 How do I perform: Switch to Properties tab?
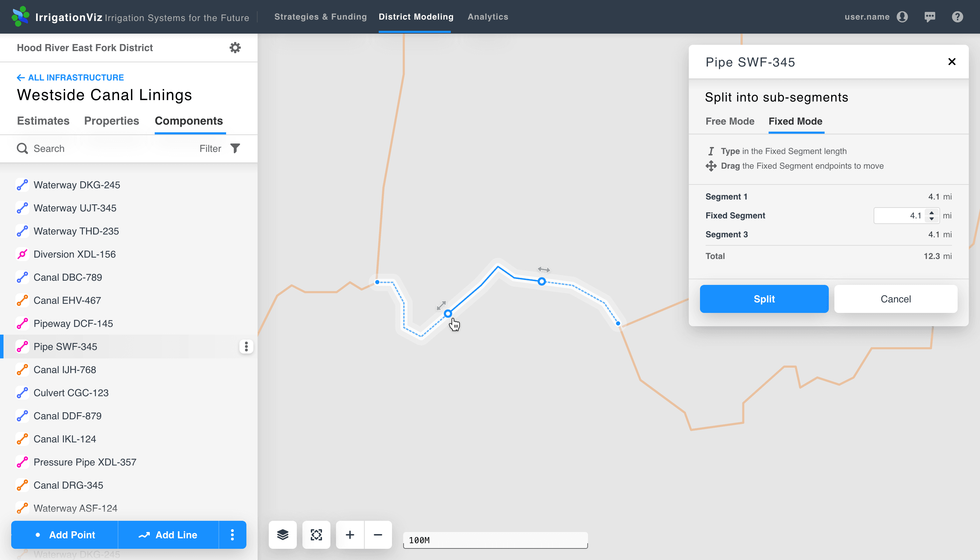(x=112, y=121)
